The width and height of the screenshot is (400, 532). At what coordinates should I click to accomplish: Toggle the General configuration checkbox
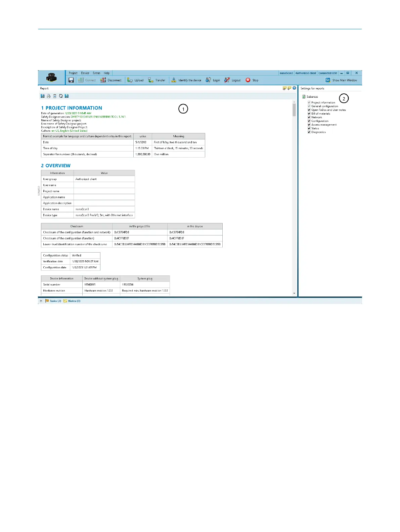309,106
